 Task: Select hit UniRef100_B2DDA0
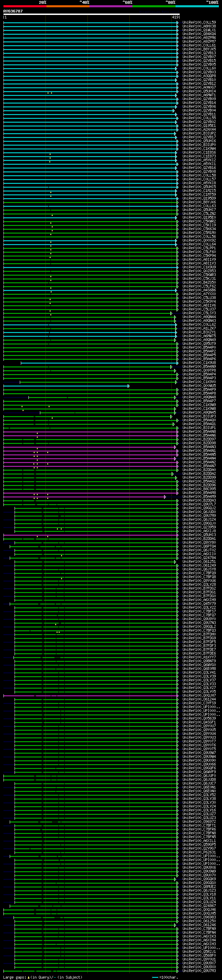tap(199, 470)
